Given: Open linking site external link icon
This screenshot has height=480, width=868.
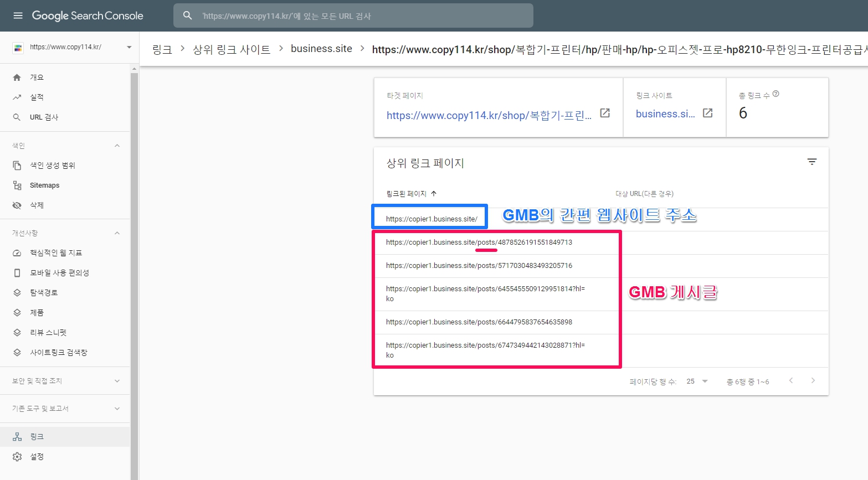Looking at the screenshot, I should pyautogui.click(x=707, y=113).
